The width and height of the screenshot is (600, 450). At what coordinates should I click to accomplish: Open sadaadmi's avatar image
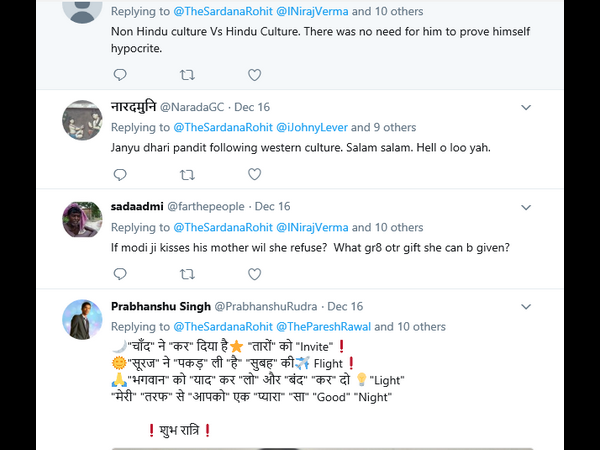[x=82, y=221]
